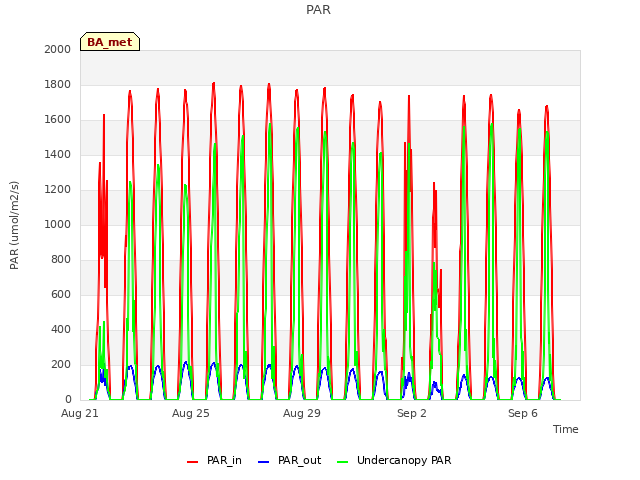Click the 2000 y-axis tick label

pyautogui.click(x=58, y=49)
